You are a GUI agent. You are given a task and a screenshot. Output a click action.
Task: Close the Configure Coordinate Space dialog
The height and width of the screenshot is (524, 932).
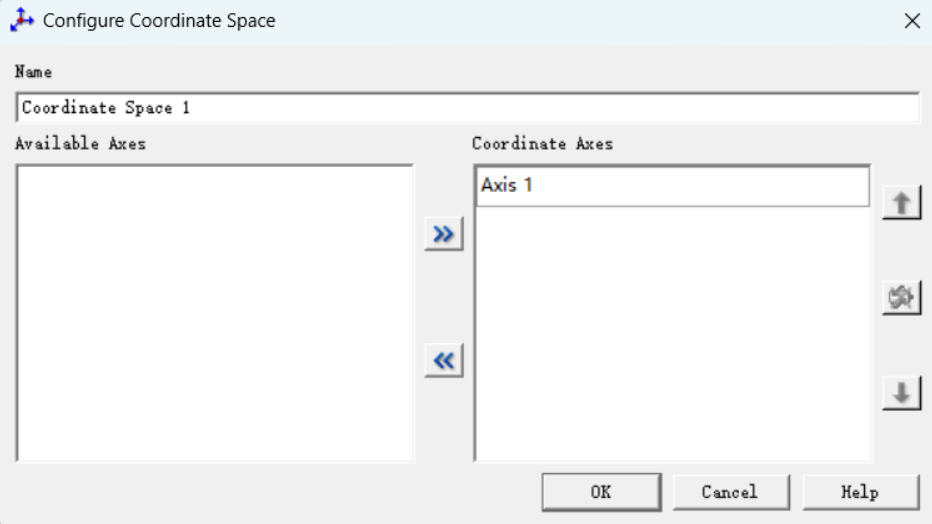[x=912, y=21]
